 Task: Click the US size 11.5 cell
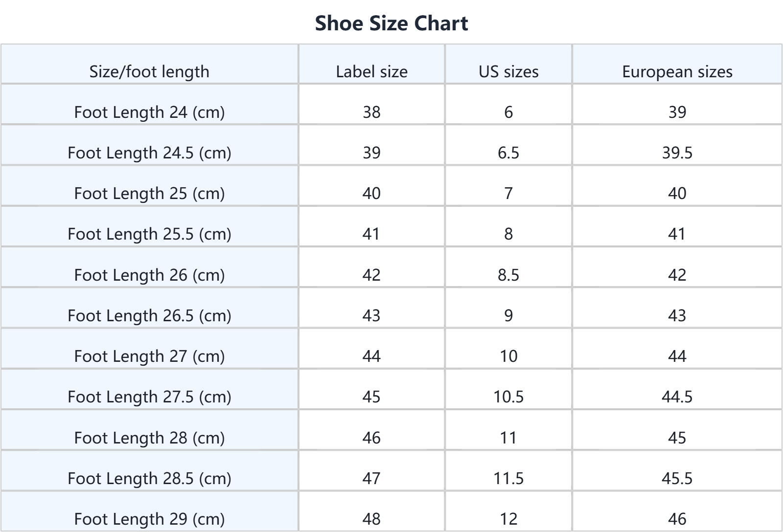(508, 478)
